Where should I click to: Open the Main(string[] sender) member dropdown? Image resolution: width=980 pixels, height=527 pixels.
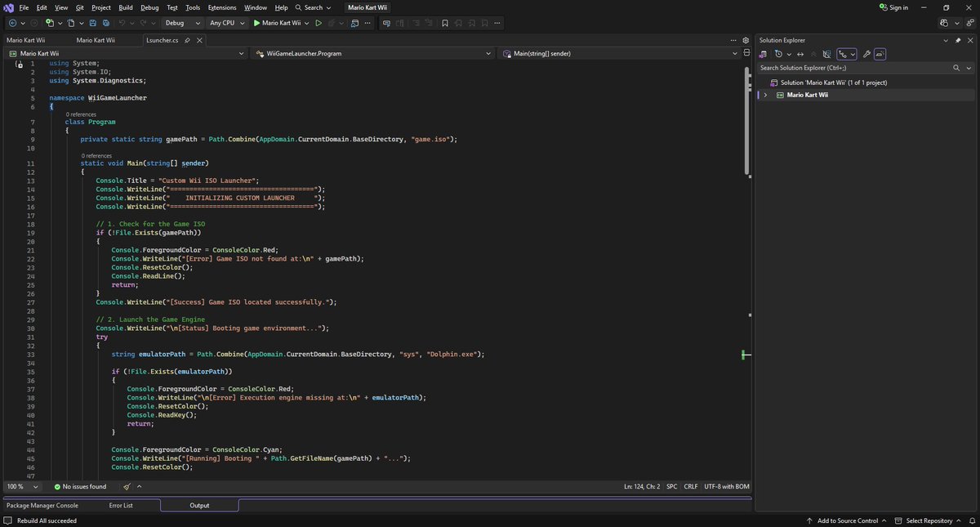coord(621,53)
